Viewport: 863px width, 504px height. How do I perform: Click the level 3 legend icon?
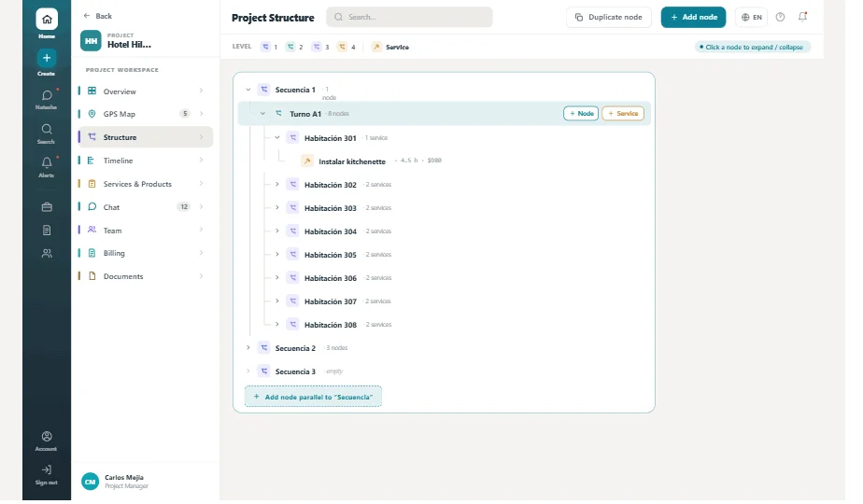pyautogui.click(x=317, y=47)
